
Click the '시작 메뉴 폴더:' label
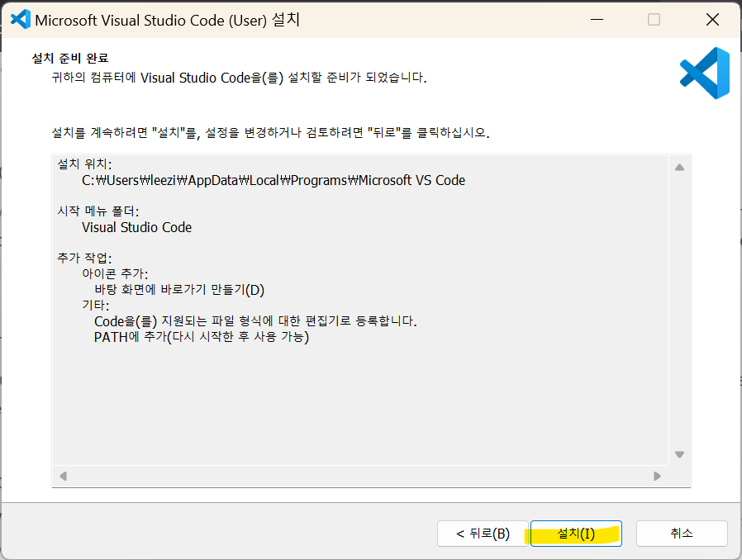pos(98,211)
